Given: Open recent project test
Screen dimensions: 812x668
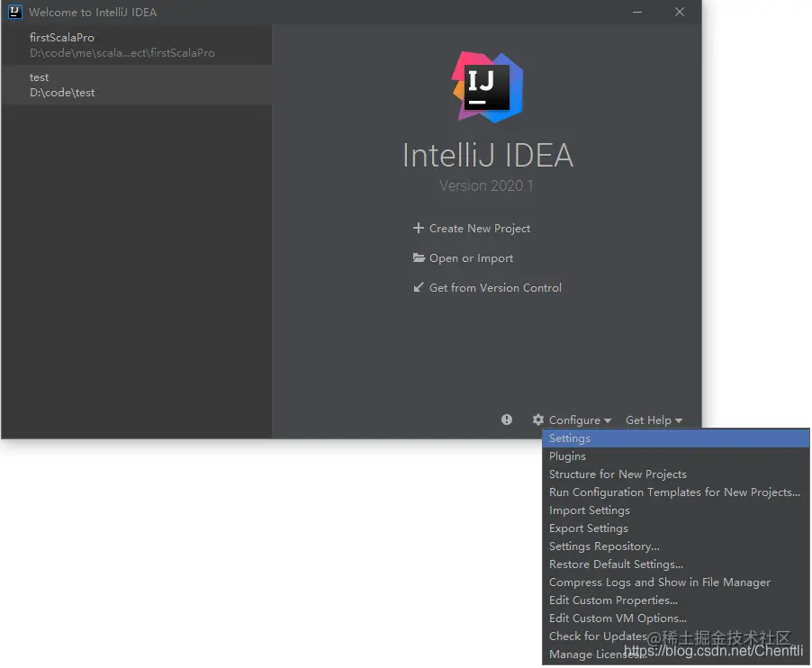Looking at the screenshot, I should click(x=137, y=85).
